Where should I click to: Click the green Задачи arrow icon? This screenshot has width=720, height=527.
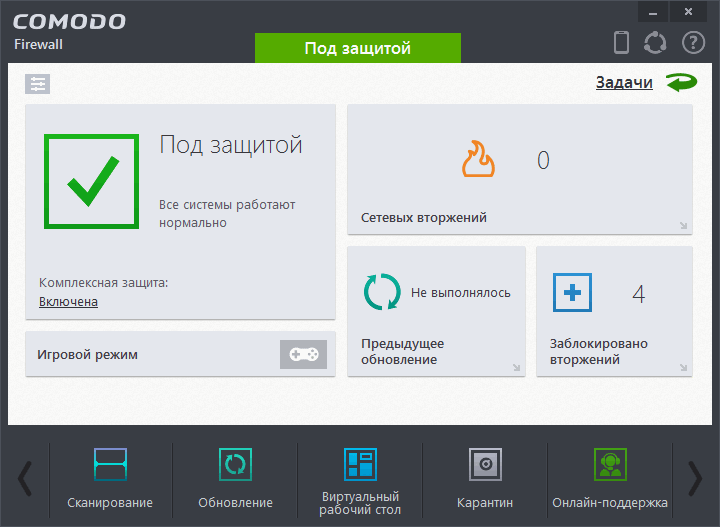(681, 83)
